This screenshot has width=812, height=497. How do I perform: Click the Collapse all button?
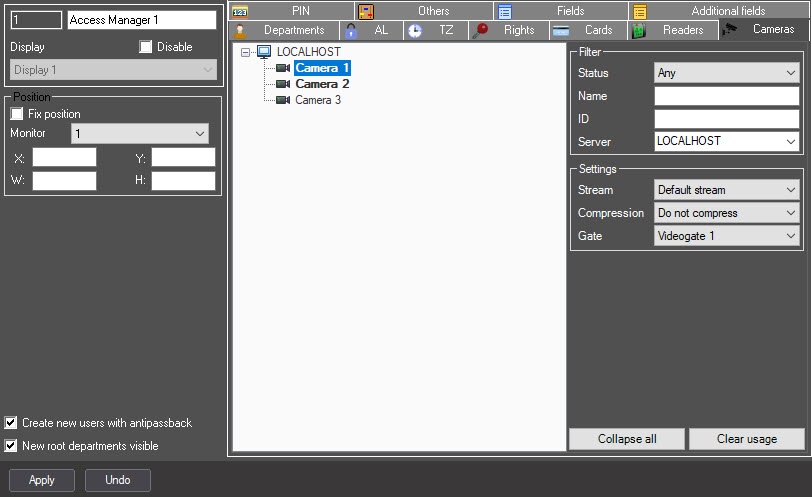[627, 439]
